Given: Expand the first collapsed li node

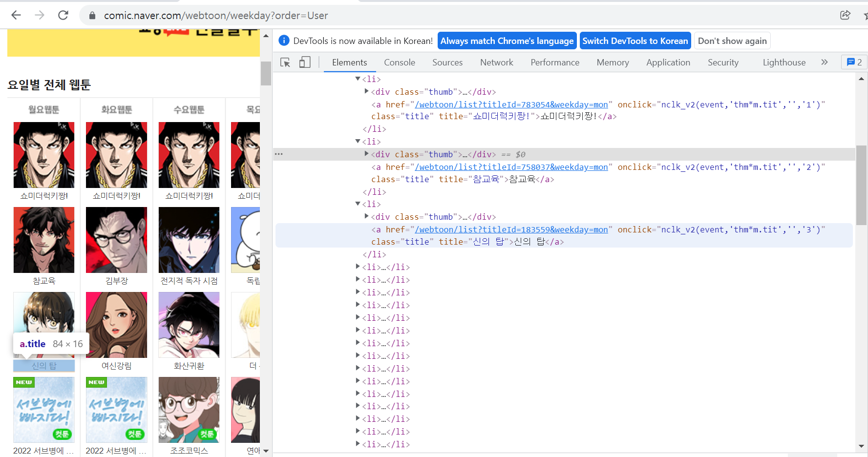Looking at the screenshot, I should click(x=358, y=267).
